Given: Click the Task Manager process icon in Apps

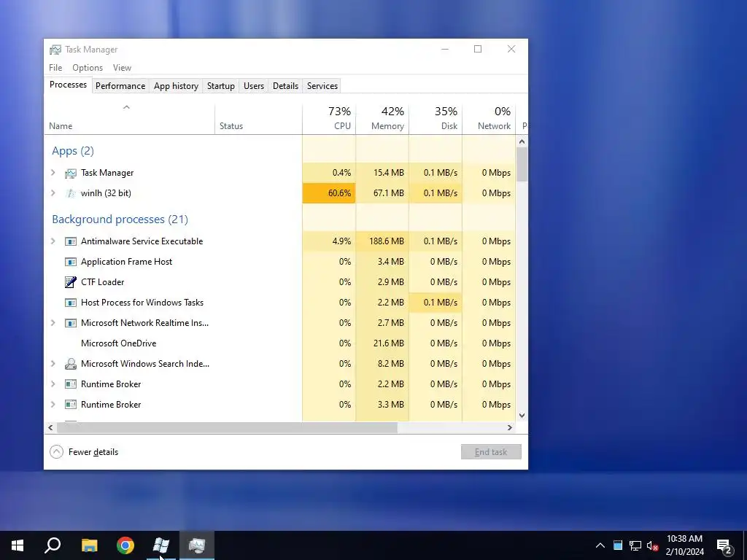Looking at the screenshot, I should pos(71,174).
